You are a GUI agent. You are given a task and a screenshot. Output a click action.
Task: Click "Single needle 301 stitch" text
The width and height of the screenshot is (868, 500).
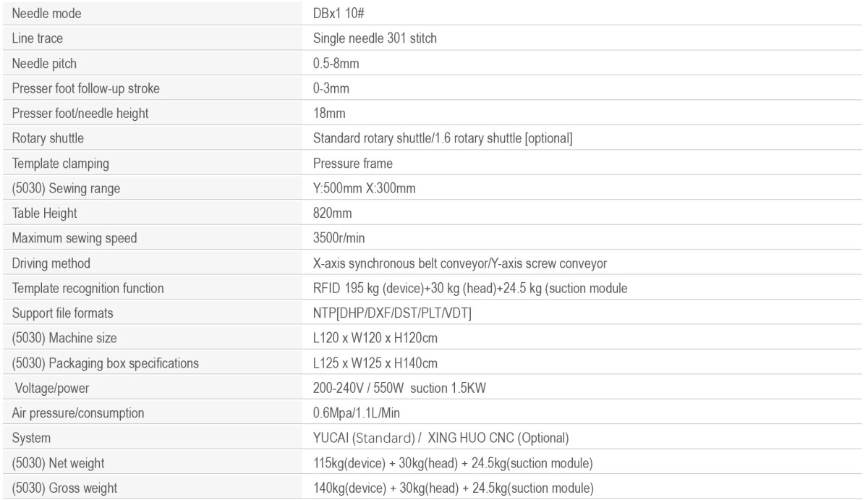click(370, 38)
